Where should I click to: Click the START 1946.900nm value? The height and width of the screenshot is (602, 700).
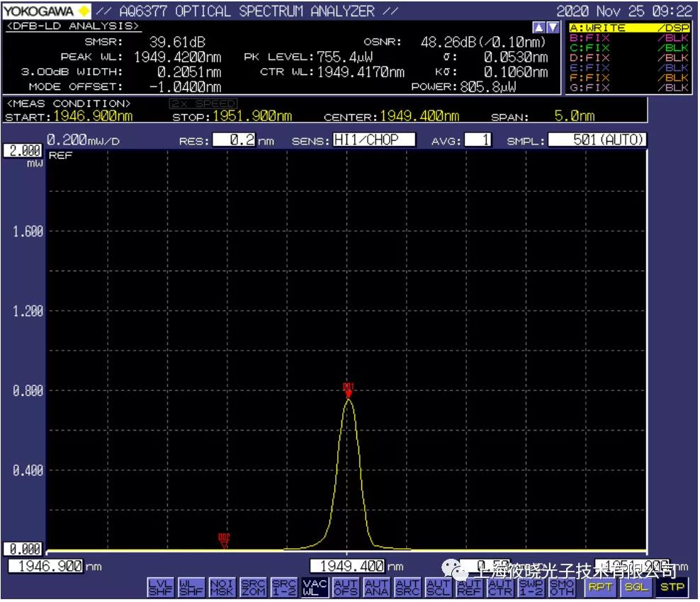pyautogui.click(x=93, y=116)
